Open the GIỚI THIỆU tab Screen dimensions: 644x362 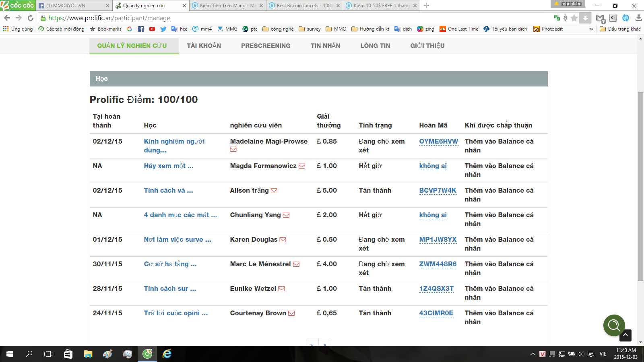click(427, 46)
